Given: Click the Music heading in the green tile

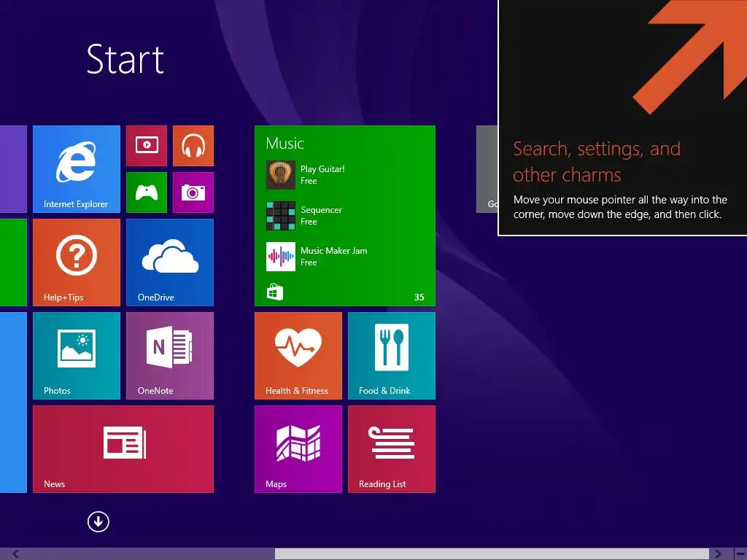Looking at the screenshot, I should click(x=285, y=144).
